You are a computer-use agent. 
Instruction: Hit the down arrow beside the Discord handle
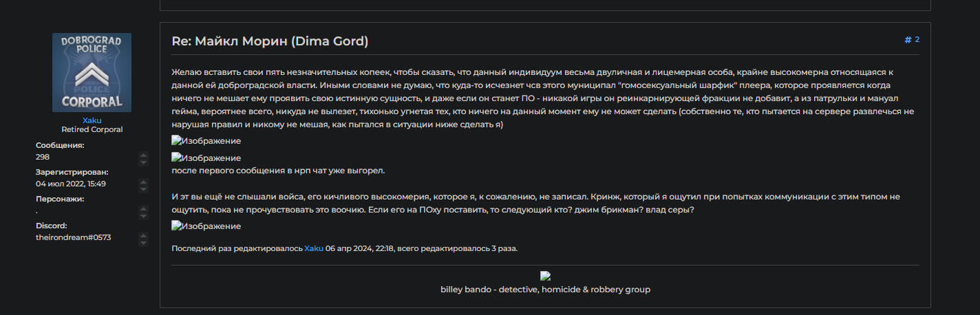[x=144, y=242]
